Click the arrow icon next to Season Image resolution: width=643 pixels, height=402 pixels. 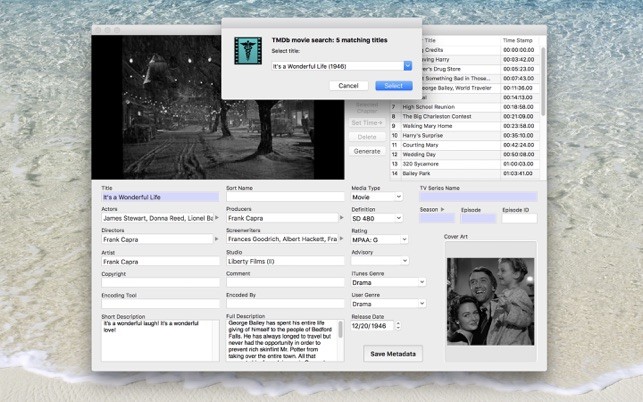point(443,210)
